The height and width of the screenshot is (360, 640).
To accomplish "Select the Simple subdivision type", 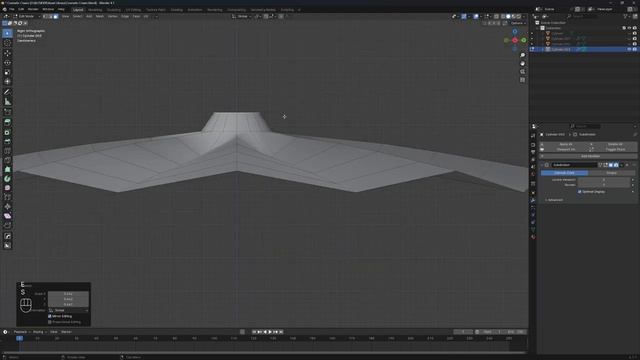I will click(611, 173).
